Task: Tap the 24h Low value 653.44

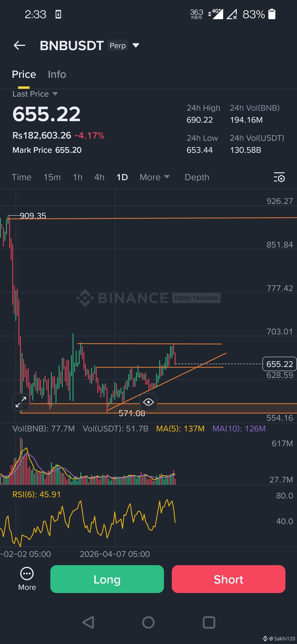Action: (200, 150)
